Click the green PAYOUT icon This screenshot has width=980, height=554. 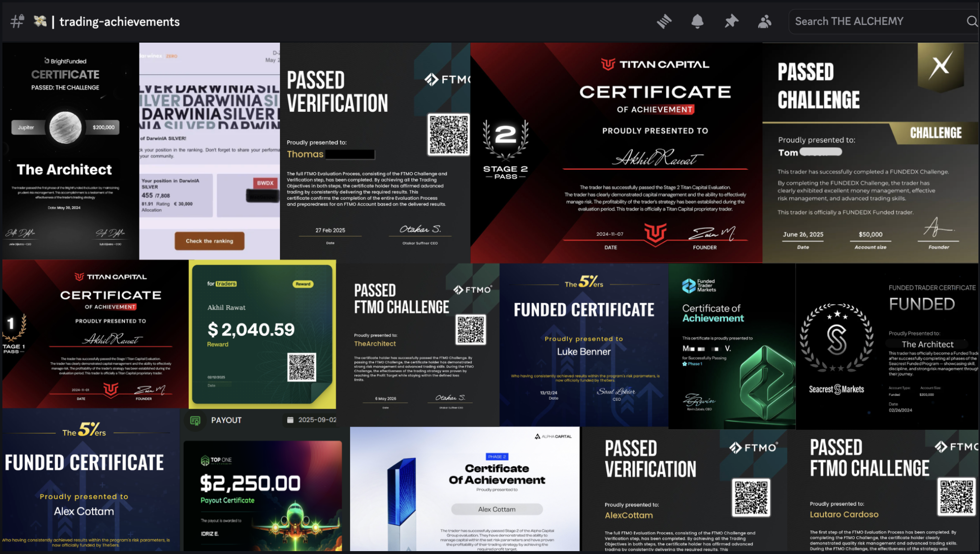pos(195,420)
